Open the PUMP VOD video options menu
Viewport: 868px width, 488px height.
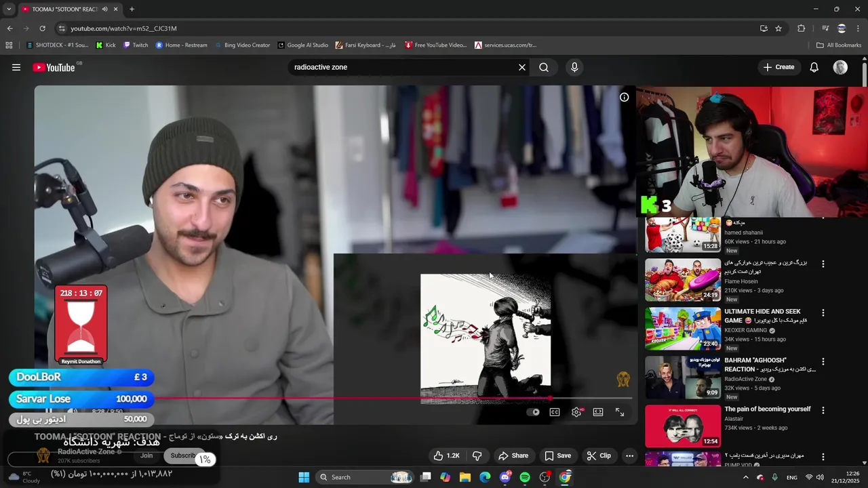click(x=823, y=457)
